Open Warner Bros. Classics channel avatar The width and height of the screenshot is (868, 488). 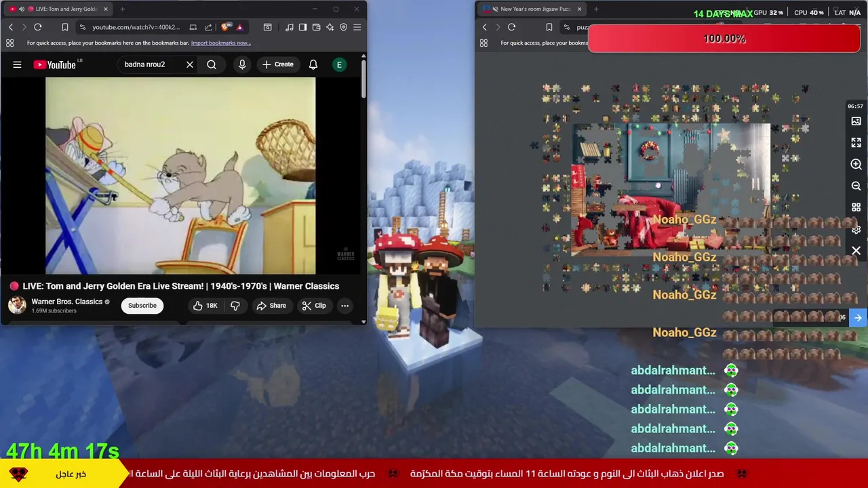coord(17,305)
